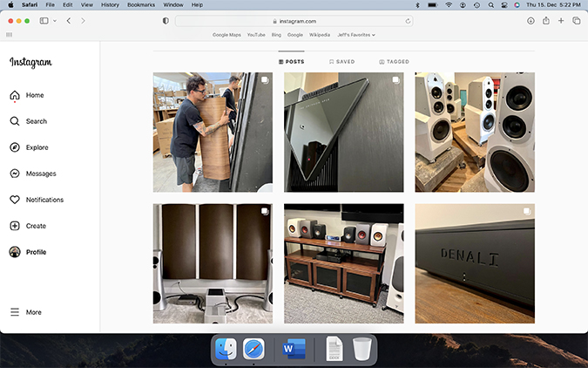This screenshot has height=368, width=588.
Task: Click the Instagram logo
Action: click(30, 62)
